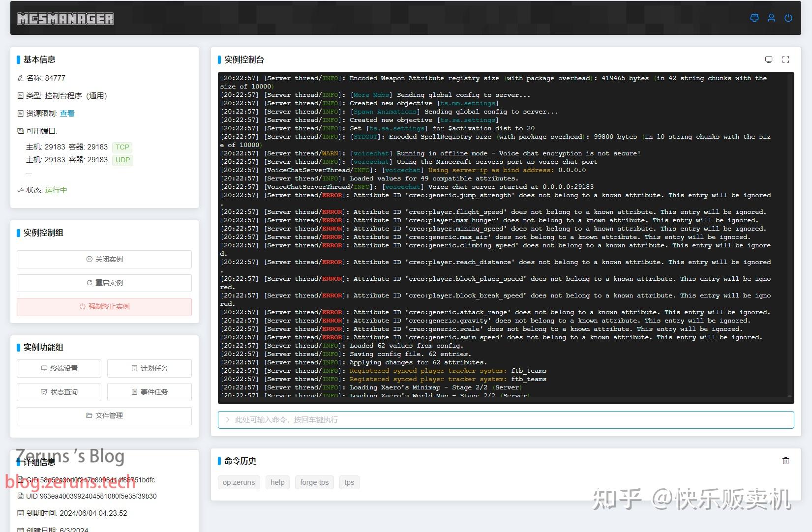This screenshot has width=812, height=532.
Task: Click the 强制终止实例 button
Action: pos(104,306)
